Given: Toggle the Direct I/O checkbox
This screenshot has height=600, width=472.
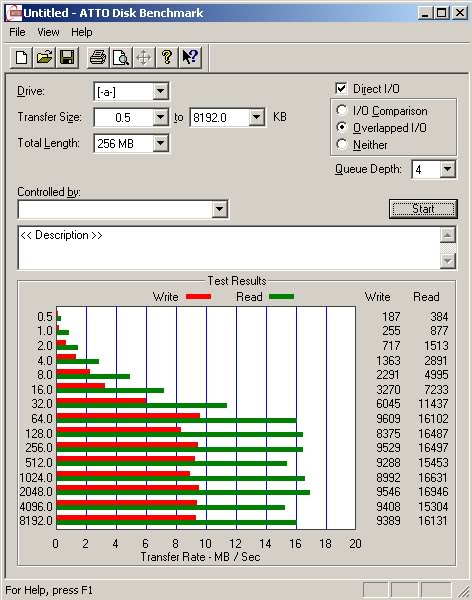Looking at the screenshot, I should [x=341, y=88].
